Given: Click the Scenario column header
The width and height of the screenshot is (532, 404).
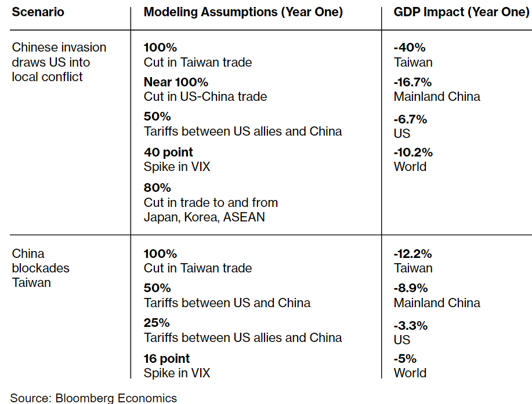Looking at the screenshot, I should (38, 12).
